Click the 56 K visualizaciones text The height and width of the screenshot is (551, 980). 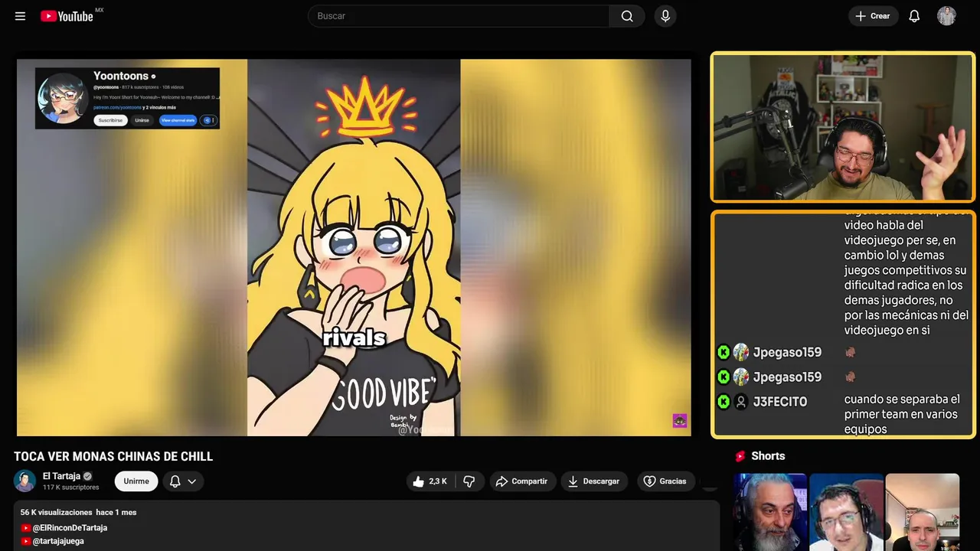[57, 512]
